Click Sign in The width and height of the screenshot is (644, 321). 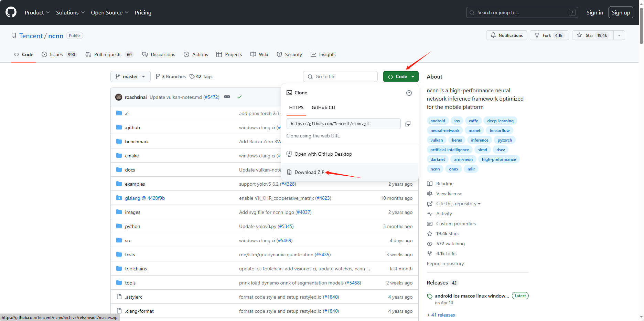595,12
